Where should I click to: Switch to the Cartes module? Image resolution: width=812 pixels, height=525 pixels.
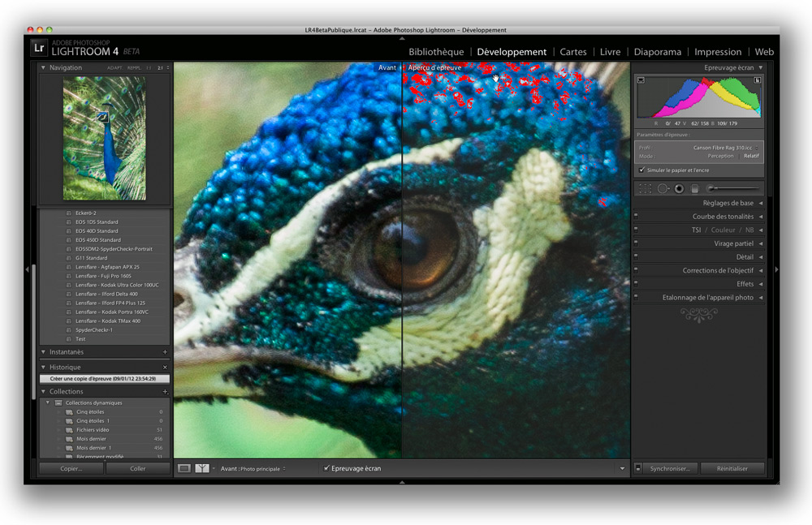point(573,52)
